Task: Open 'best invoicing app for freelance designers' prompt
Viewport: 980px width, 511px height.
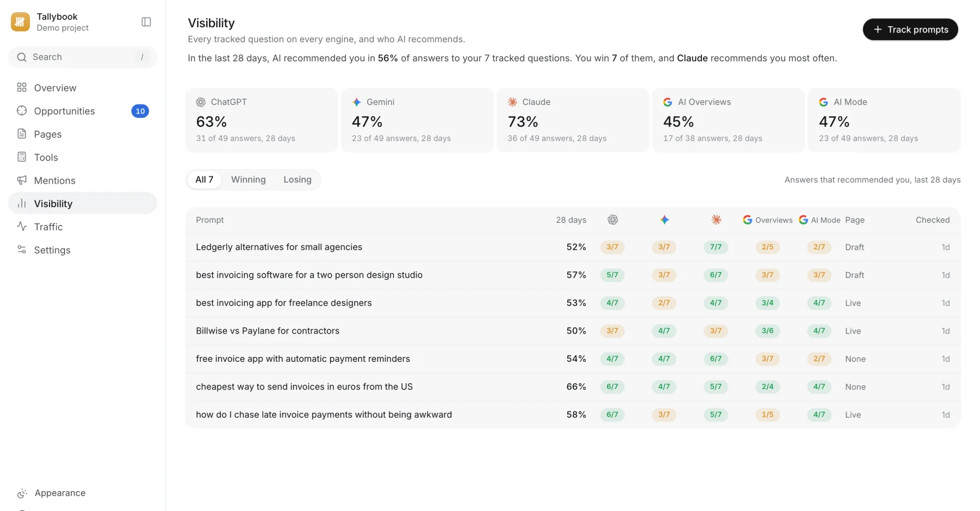Action: click(x=573, y=303)
